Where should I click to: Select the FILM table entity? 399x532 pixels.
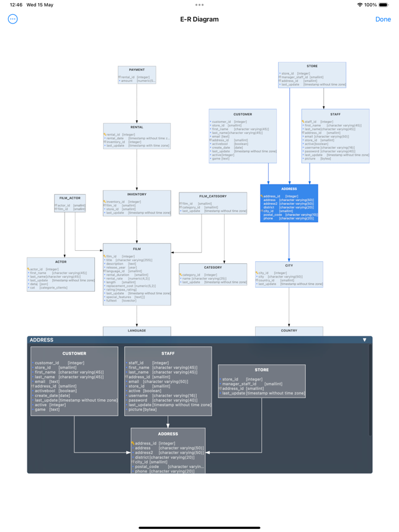coord(137,274)
